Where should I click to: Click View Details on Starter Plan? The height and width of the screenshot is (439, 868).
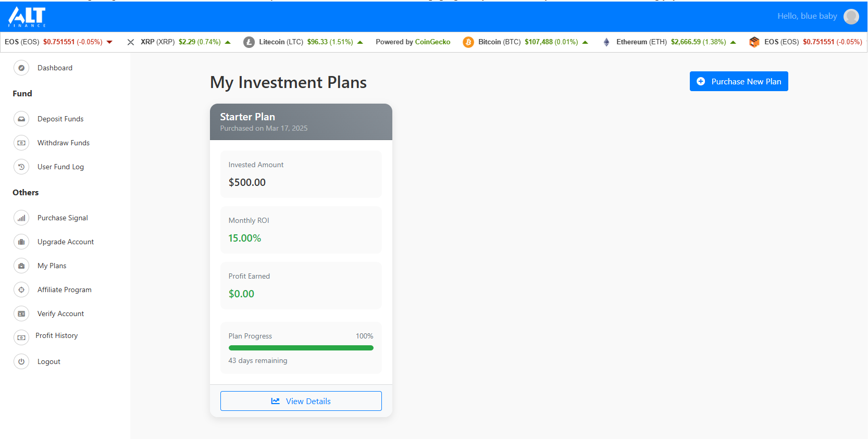click(x=301, y=401)
